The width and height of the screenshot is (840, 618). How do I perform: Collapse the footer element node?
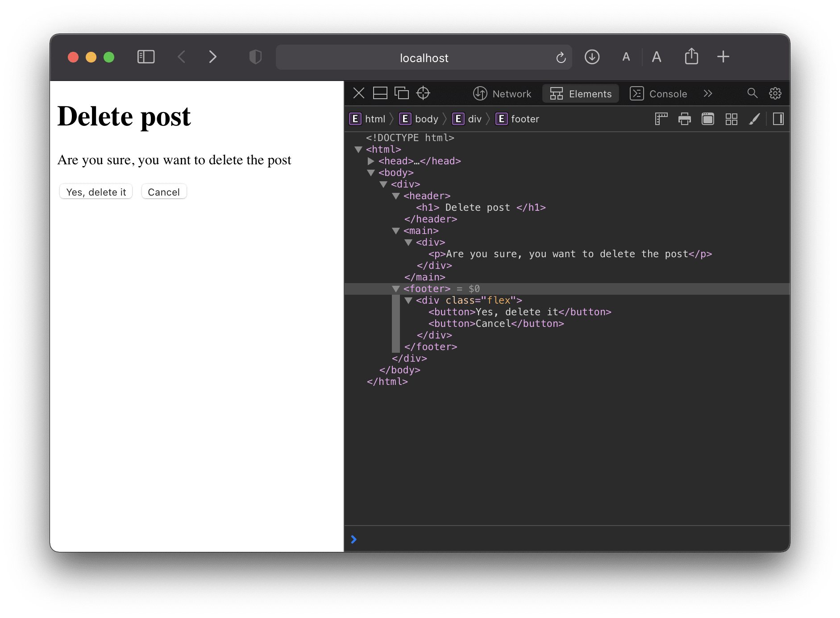[395, 289]
